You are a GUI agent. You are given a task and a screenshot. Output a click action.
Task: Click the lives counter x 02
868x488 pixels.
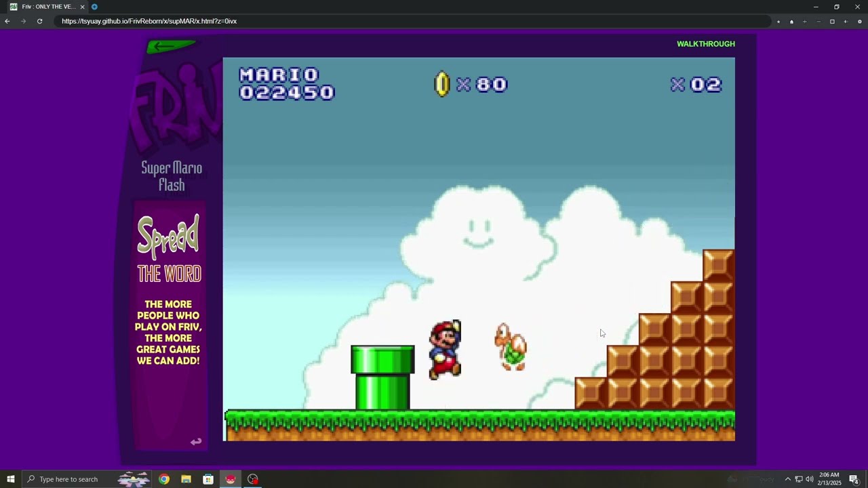(x=696, y=84)
